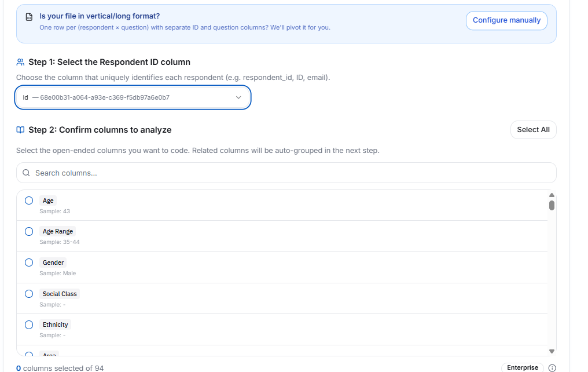Click the '0 columns selected of 94' text

pyautogui.click(x=60, y=368)
